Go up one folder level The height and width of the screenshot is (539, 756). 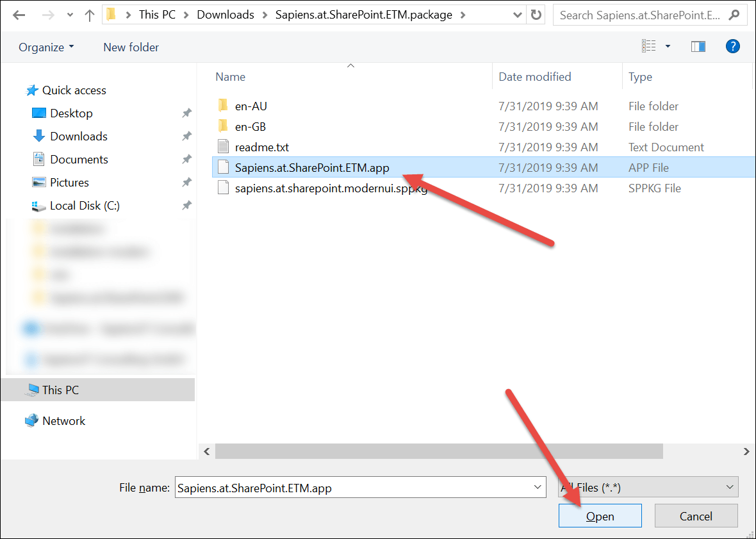[89, 15]
